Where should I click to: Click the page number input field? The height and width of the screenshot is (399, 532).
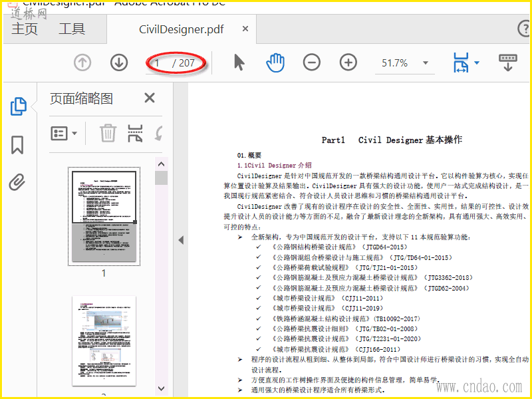tap(158, 63)
